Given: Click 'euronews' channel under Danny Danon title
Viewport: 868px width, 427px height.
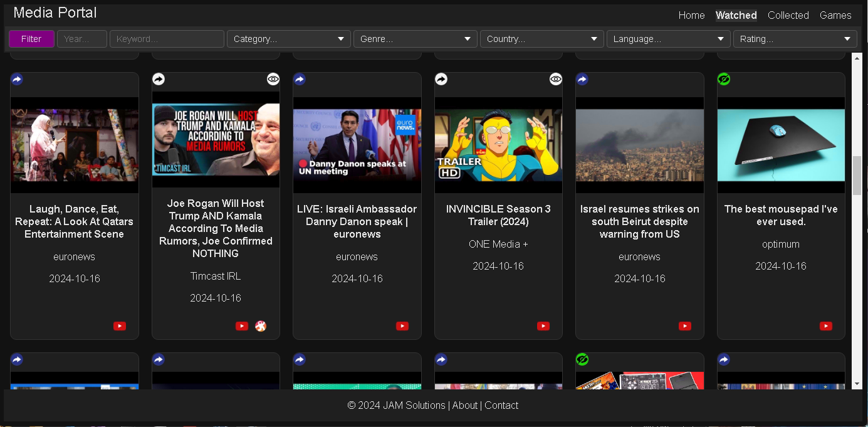Looking at the screenshot, I should pyautogui.click(x=357, y=256).
